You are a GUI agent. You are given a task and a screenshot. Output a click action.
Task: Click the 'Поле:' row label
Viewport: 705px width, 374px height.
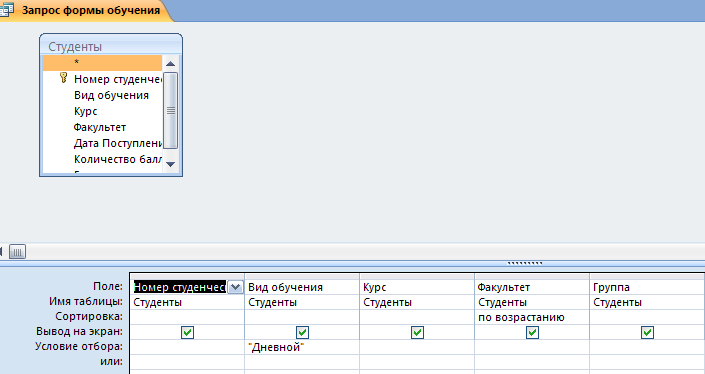[x=107, y=286]
